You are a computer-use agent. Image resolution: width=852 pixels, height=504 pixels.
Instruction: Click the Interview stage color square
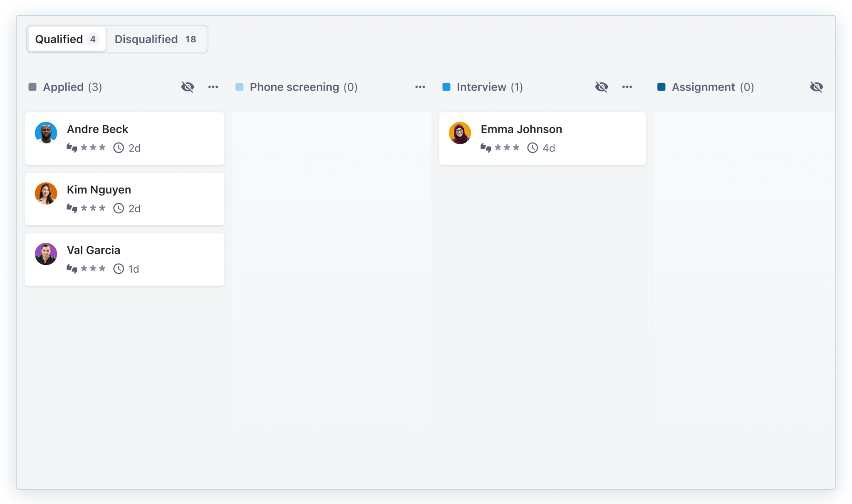446,87
